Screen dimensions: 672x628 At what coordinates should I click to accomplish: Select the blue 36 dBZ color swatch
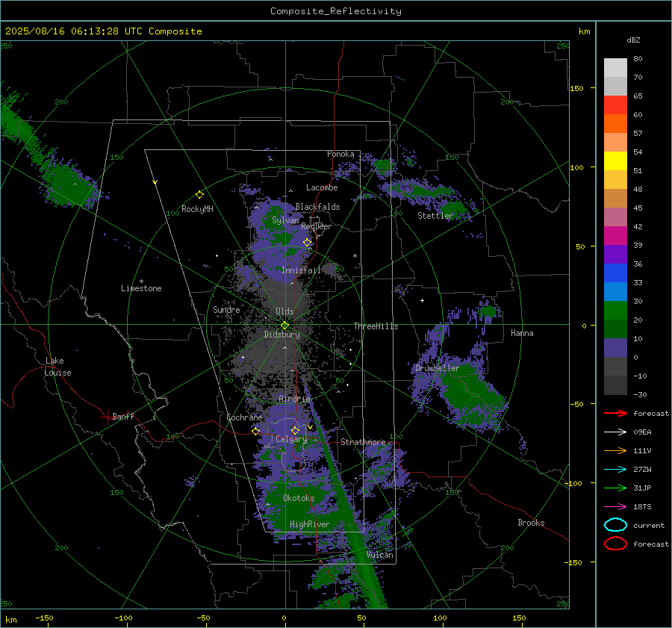(615, 273)
